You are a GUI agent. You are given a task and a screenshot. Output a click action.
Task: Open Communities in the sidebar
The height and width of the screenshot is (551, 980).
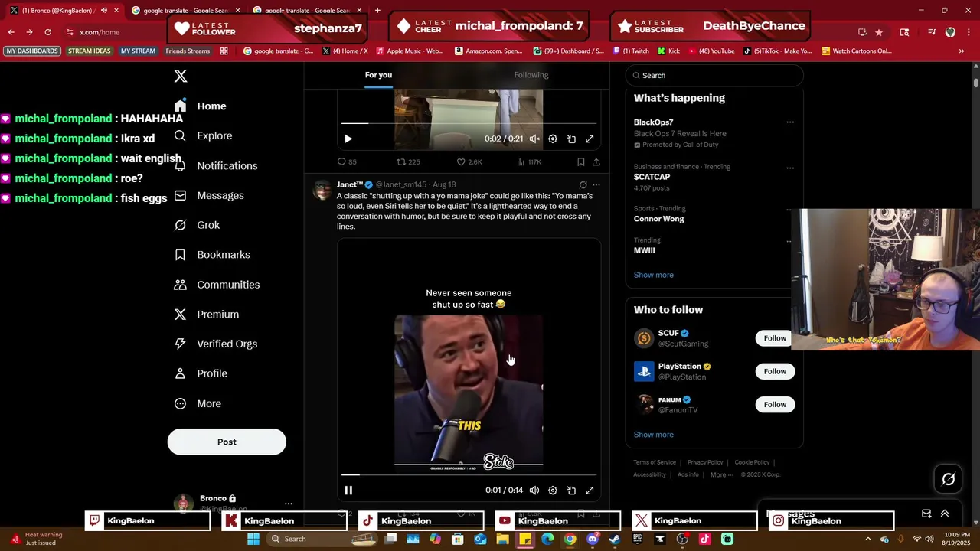pos(217,284)
